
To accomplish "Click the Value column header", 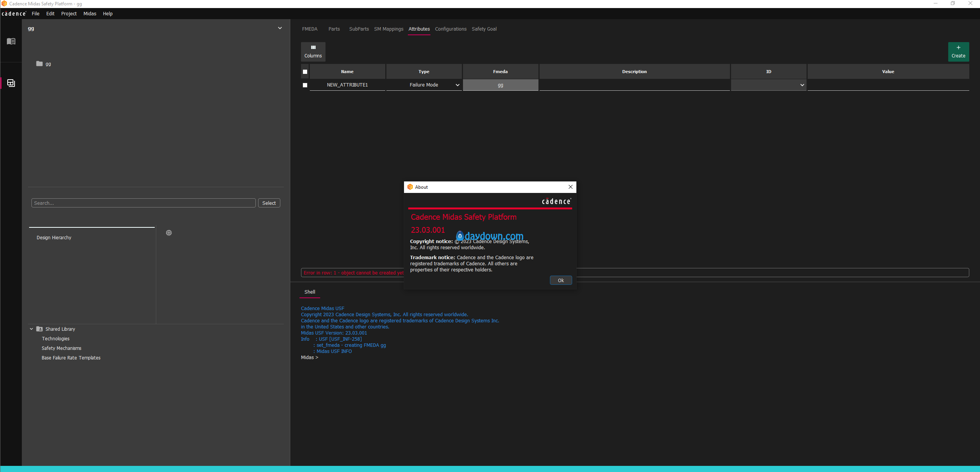I will pos(888,72).
